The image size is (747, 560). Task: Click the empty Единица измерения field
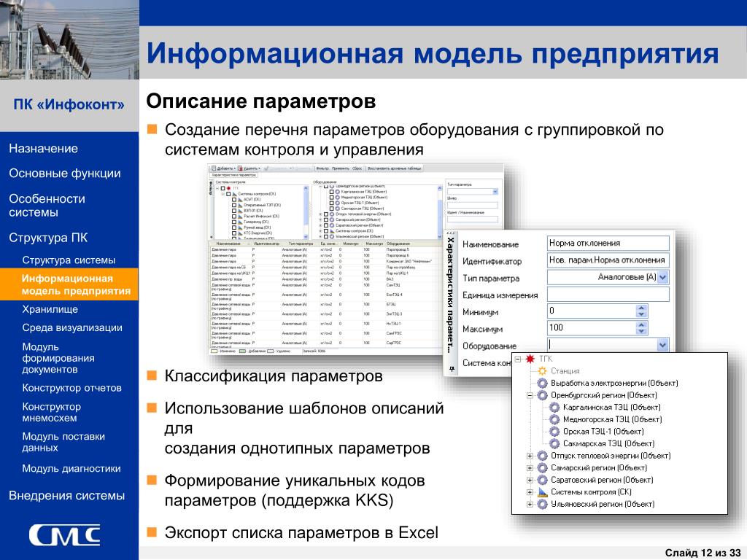608,294
